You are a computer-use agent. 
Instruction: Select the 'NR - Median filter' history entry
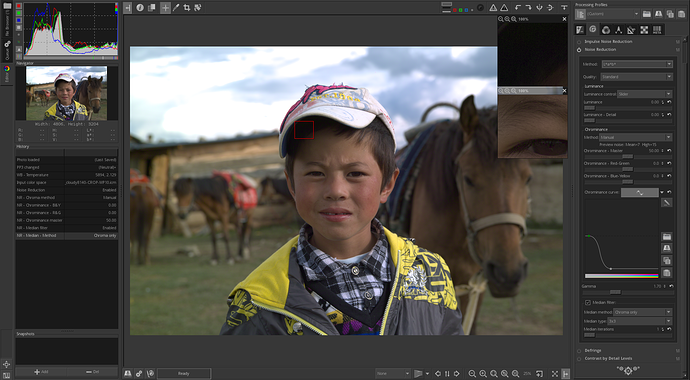[x=66, y=228]
